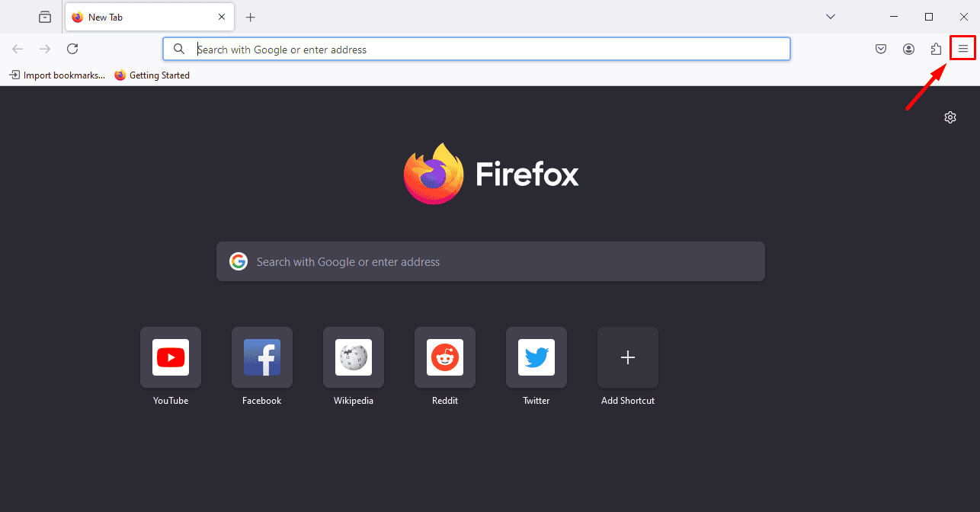
Task: Open the personalize New Tab gear icon
Action: point(950,117)
